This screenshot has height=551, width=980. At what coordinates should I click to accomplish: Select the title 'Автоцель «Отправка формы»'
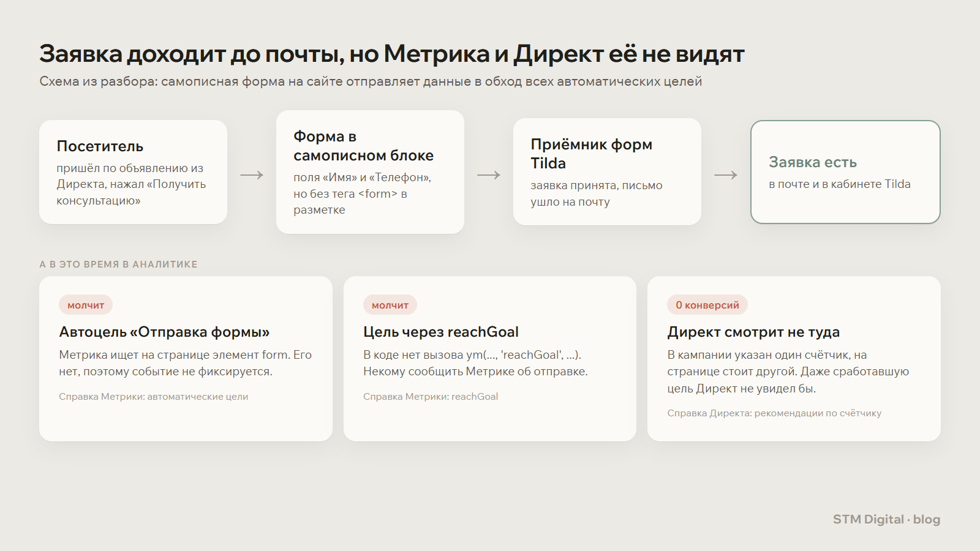pyautogui.click(x=164, y=332)
